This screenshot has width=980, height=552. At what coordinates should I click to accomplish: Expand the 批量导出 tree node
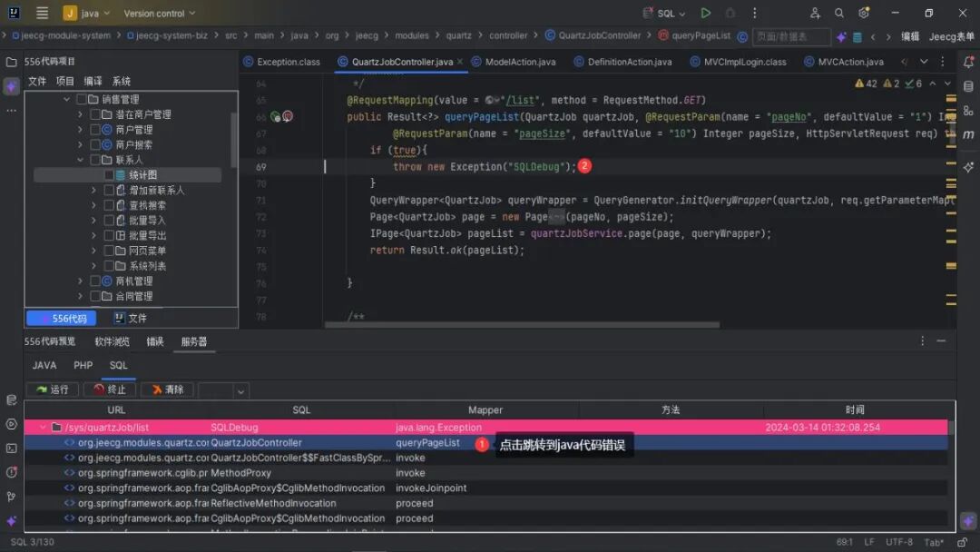(x=93, y=236)
